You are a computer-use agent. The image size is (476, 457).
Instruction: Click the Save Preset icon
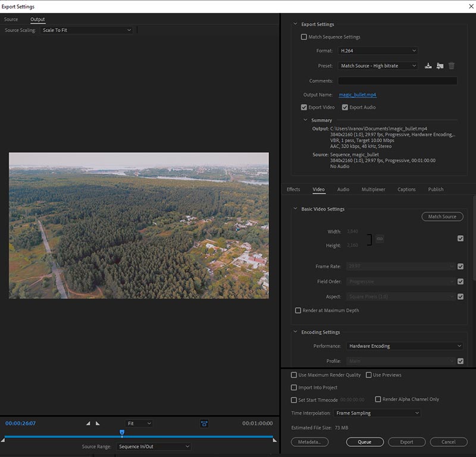point(428,66)
